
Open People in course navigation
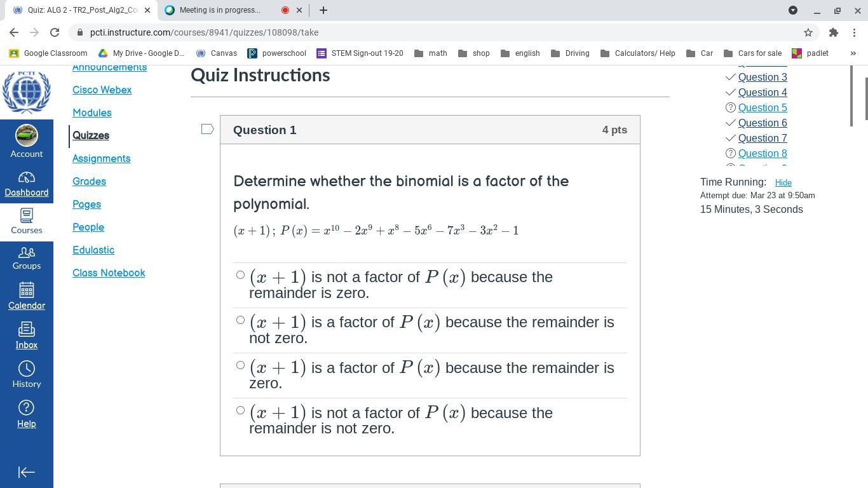click(88, 227)
